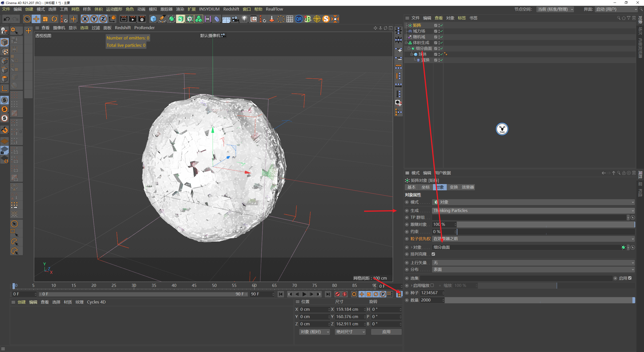Toggle the 选集 启用 checkbox

tap(630, 278)
